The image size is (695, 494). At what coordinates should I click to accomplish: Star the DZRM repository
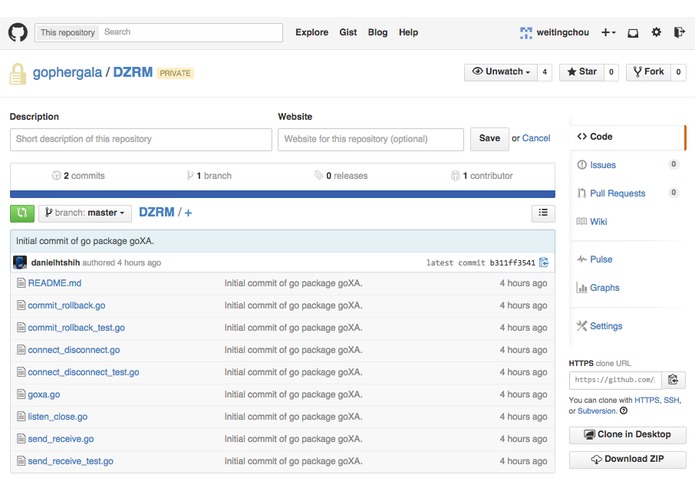point(582,72)
